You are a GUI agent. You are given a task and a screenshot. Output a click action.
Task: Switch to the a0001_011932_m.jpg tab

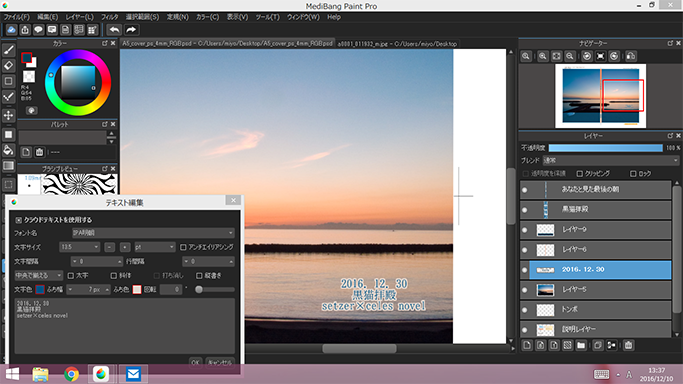(x=397, y=44)
